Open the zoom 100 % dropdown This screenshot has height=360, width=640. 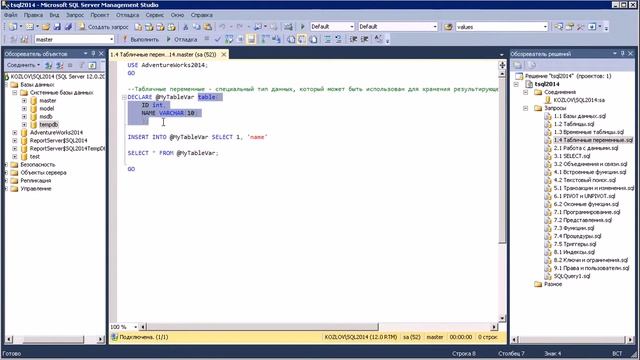[x=136, y=327]
